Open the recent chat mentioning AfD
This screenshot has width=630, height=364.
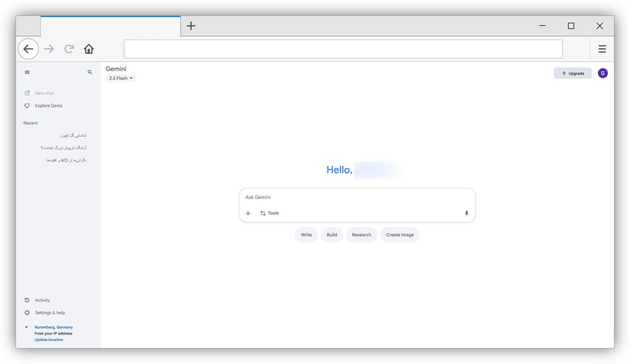pyautogui.click(x=66, y=160)
